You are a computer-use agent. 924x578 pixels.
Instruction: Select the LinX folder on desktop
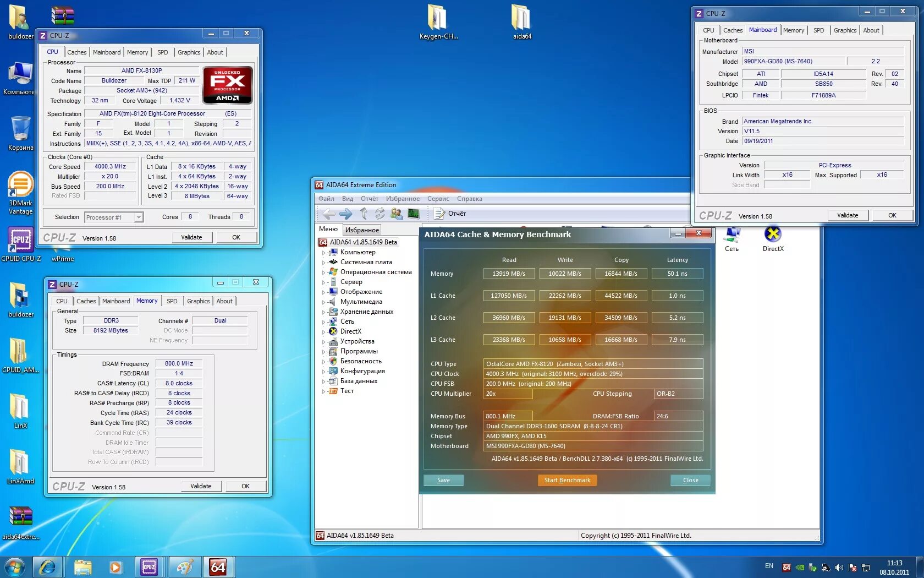[x=20, y=411]
